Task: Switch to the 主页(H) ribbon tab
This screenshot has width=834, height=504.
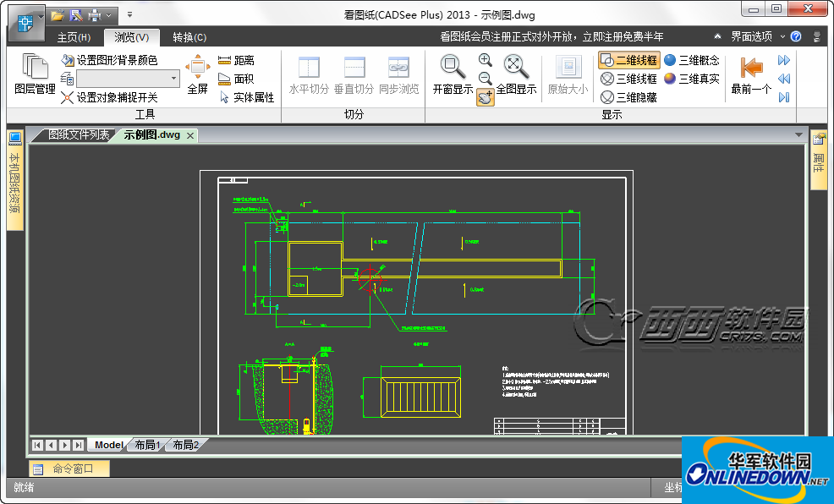Action: pos(74,37)
